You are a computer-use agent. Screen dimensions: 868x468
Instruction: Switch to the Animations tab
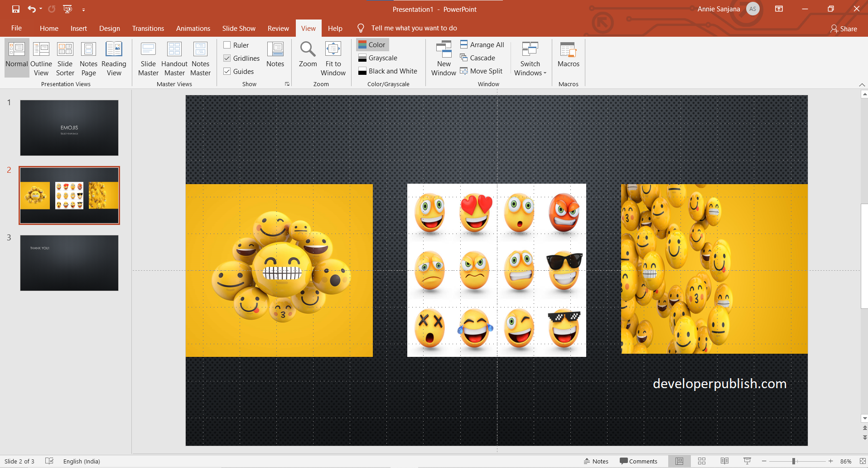pos(193,28)
